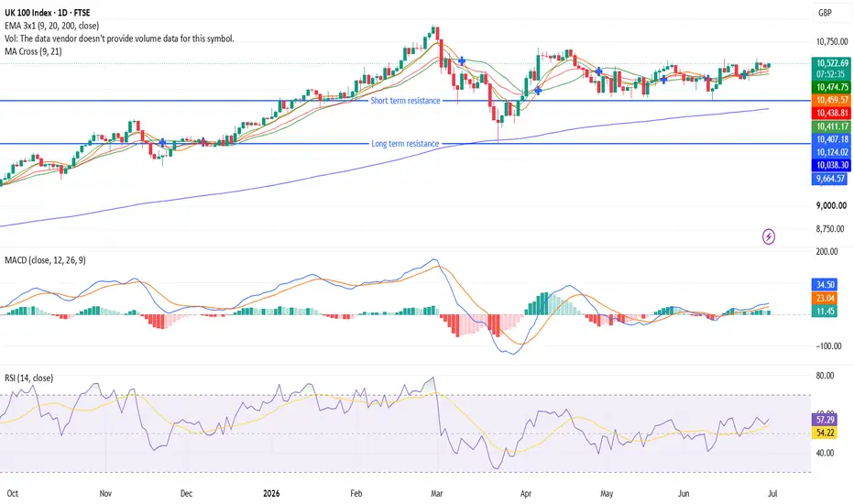854x504 pixels.
Task: Click the 07:52:35 countdown label
Action: click(x=831, y=74)
